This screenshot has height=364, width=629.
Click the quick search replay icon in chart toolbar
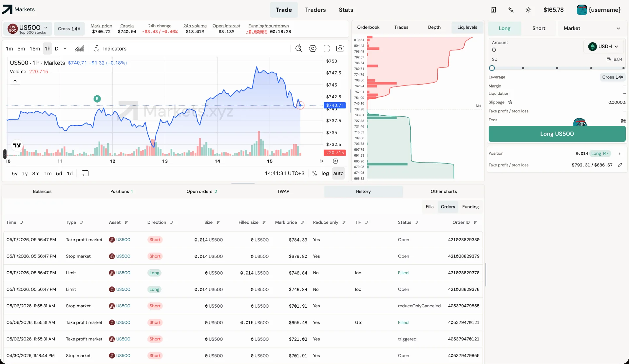tap(299, 48)
